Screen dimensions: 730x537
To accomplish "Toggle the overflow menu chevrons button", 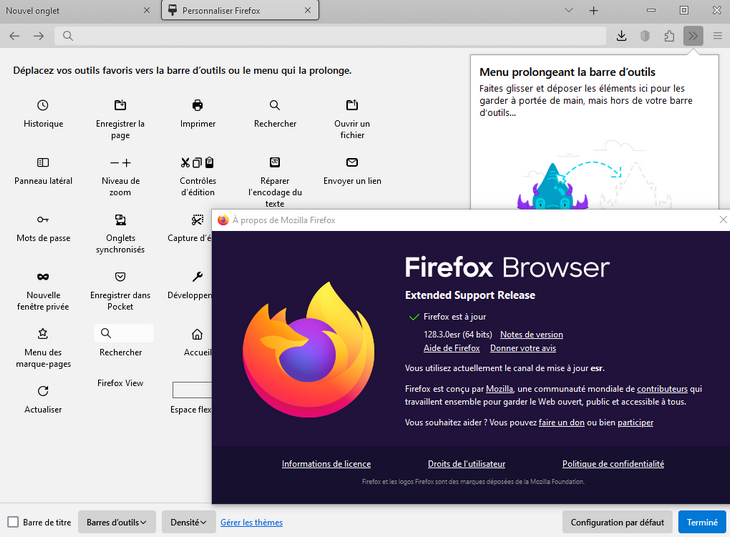I will coord(693,36).
